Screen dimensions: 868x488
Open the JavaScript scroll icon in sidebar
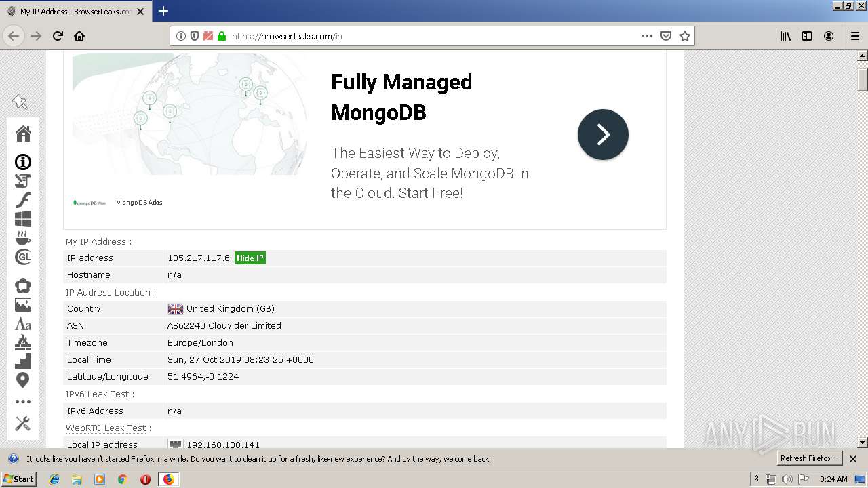point(23,181)
